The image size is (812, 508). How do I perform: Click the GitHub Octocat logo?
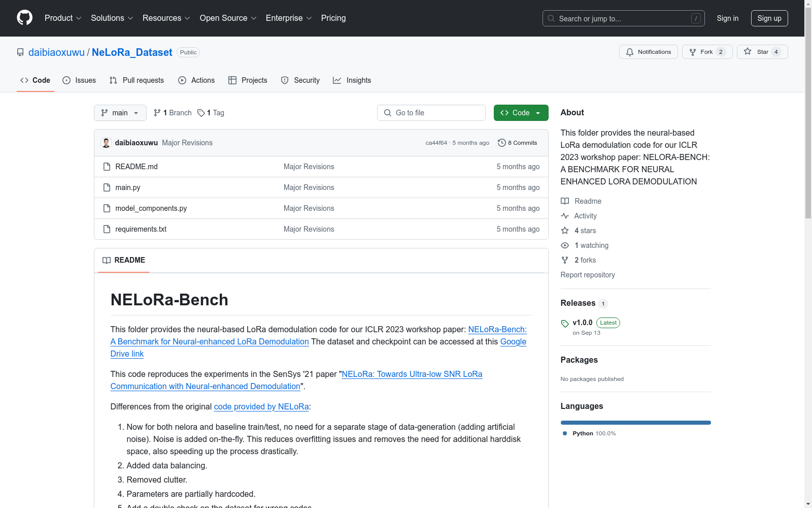(24, 18)
